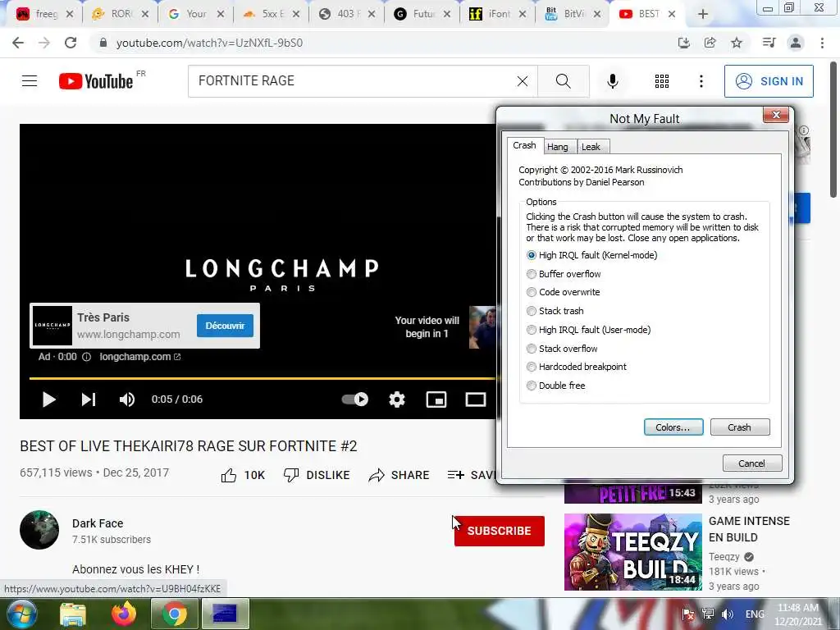Select the Hardcoded breakpoint option
Viewport: 840px width, 630px height.
click(577, 367)
